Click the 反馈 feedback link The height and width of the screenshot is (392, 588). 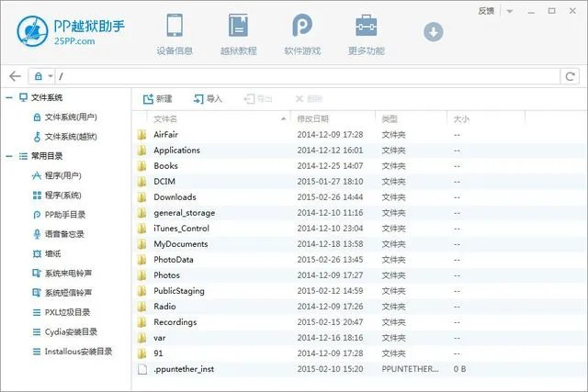[486, 11]
